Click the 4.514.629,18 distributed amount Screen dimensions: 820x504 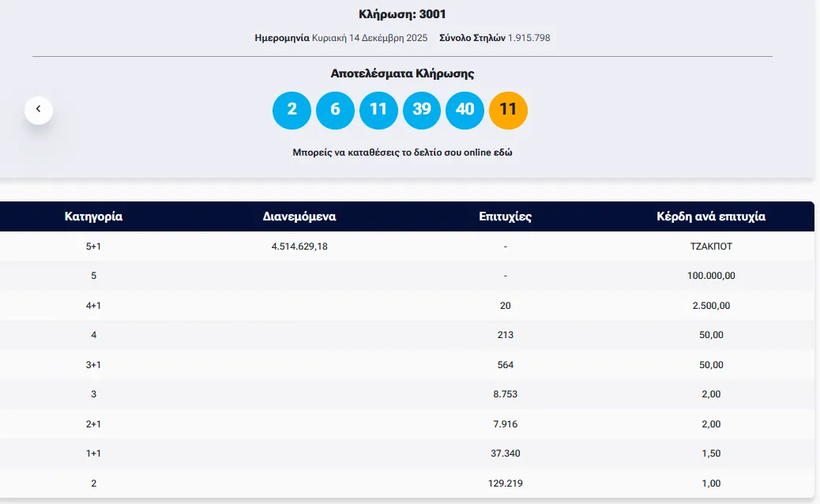(x=299, y=246)
